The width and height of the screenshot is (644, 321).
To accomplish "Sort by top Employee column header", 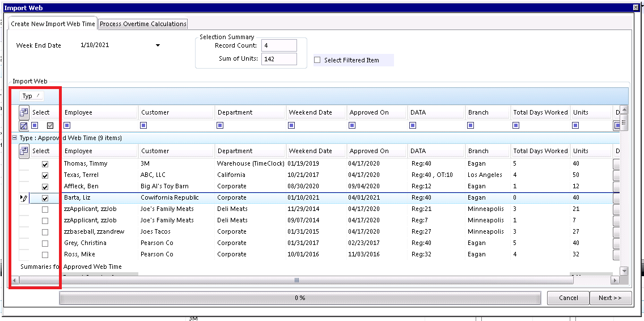I will point(99,112).
